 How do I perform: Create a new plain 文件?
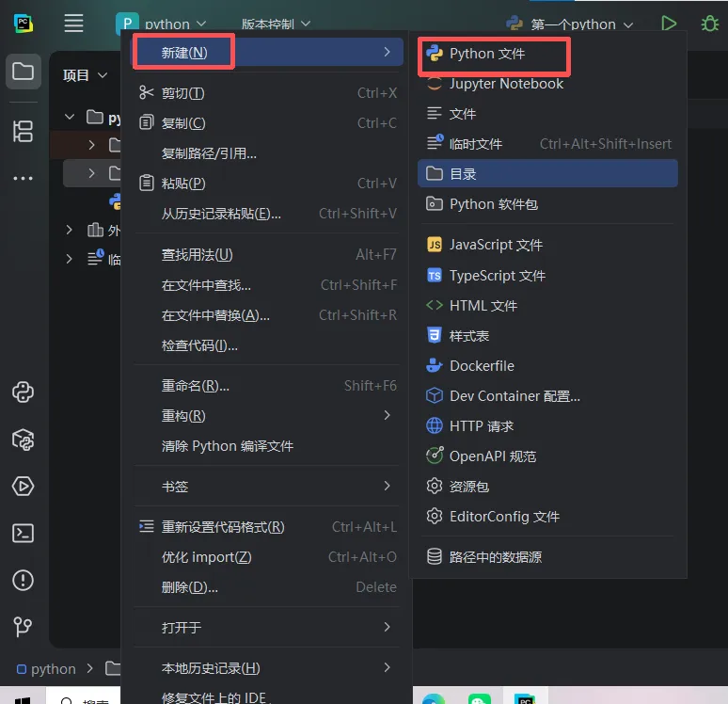(547, 113)
